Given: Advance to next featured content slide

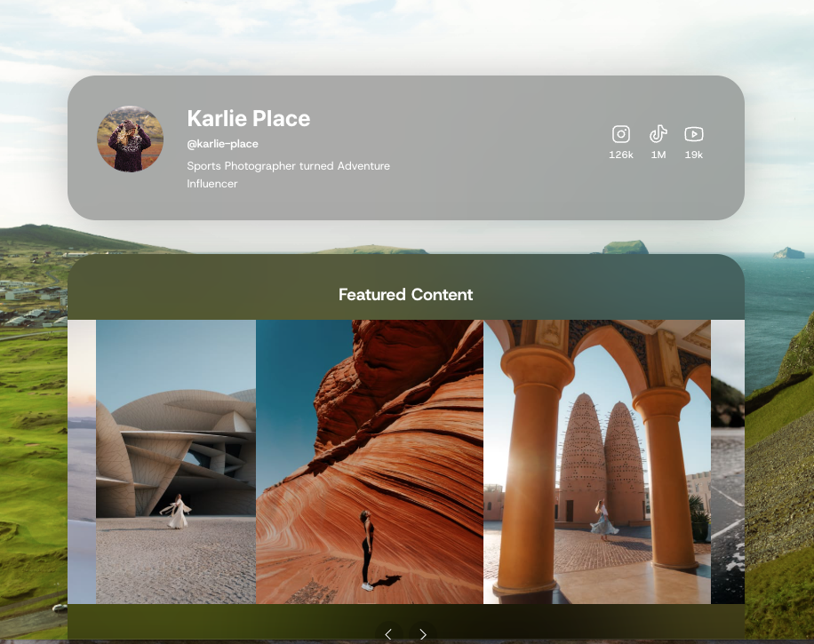Looking at the screenshot, I should coord(423,633).
